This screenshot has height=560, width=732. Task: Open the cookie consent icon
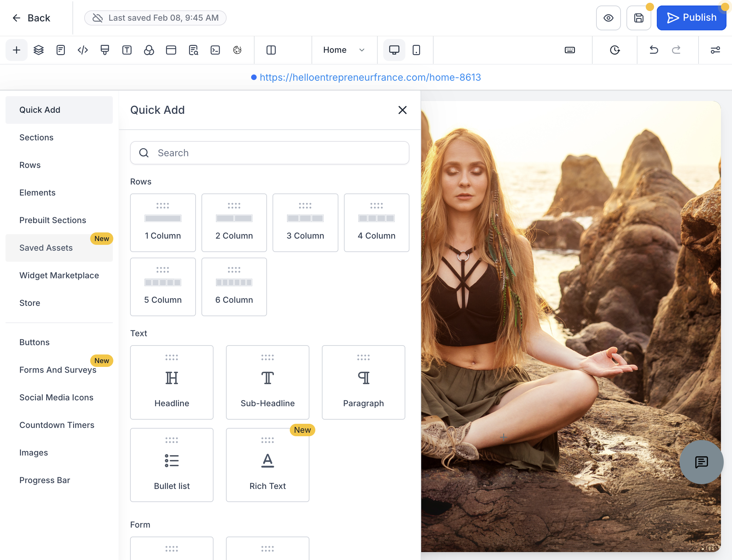coord(237,50)
